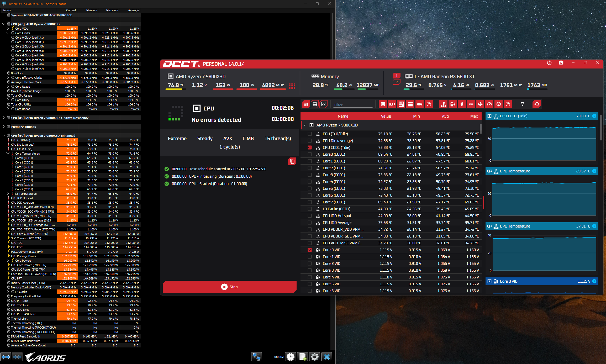Click the Max column header in OCCT table
606x364 pixels.
coord(474,116)
